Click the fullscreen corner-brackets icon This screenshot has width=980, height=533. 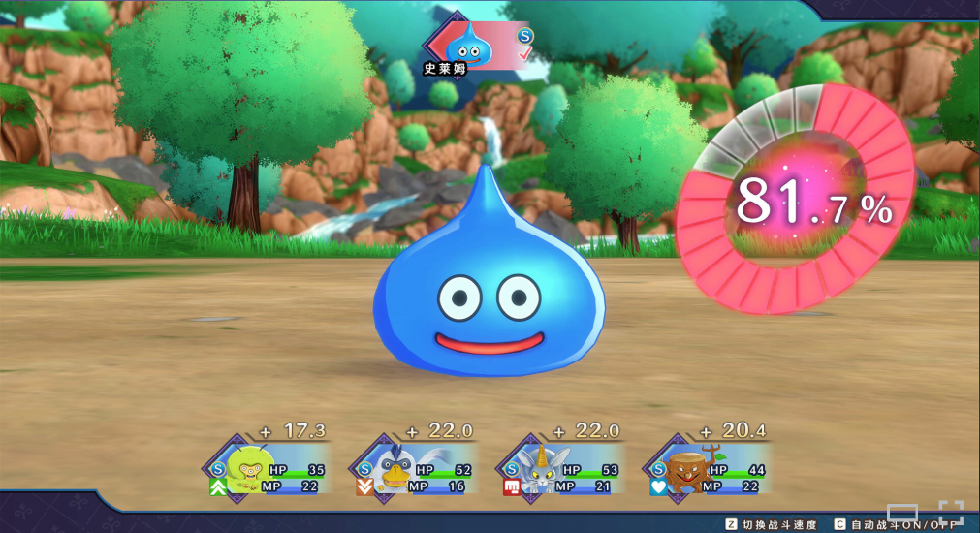click(x=950, y=513)
